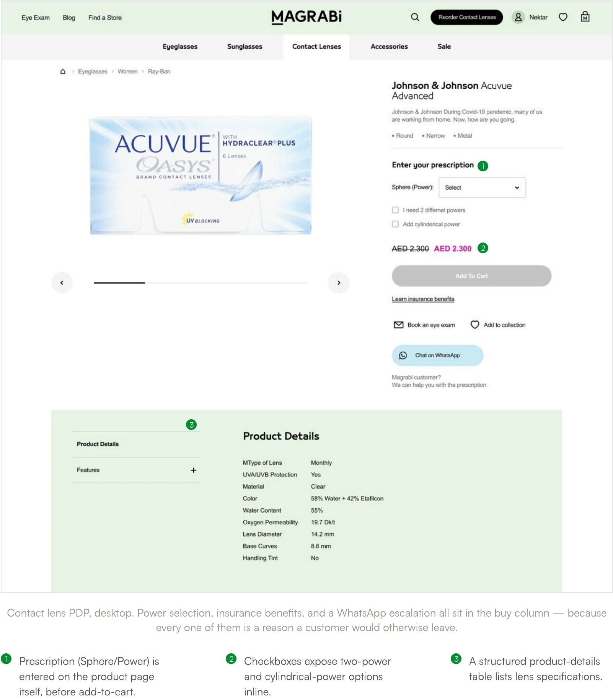Click the WhatsApp logo icon
The height and width of the screenshot is (700, 613).
tap(403, 355)
